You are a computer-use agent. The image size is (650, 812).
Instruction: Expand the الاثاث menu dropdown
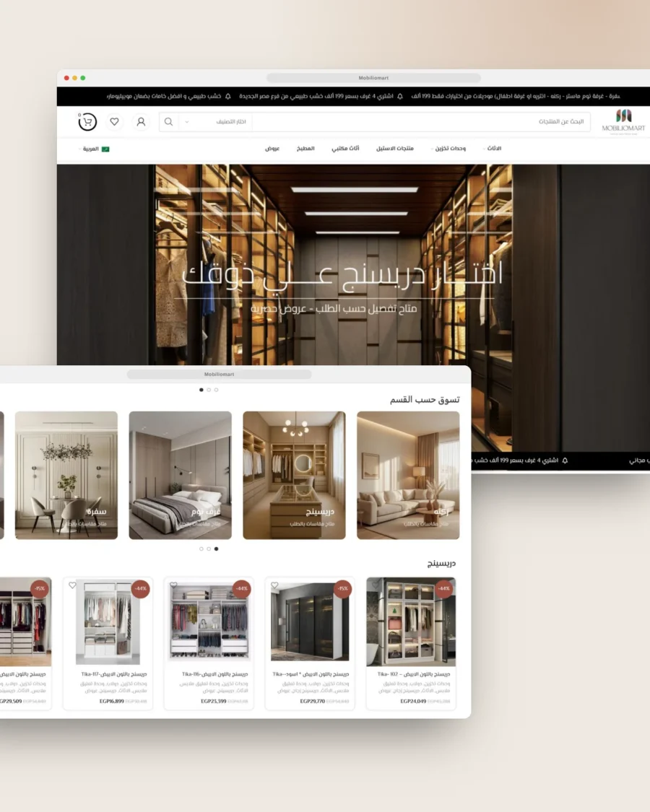coord(492,149)
